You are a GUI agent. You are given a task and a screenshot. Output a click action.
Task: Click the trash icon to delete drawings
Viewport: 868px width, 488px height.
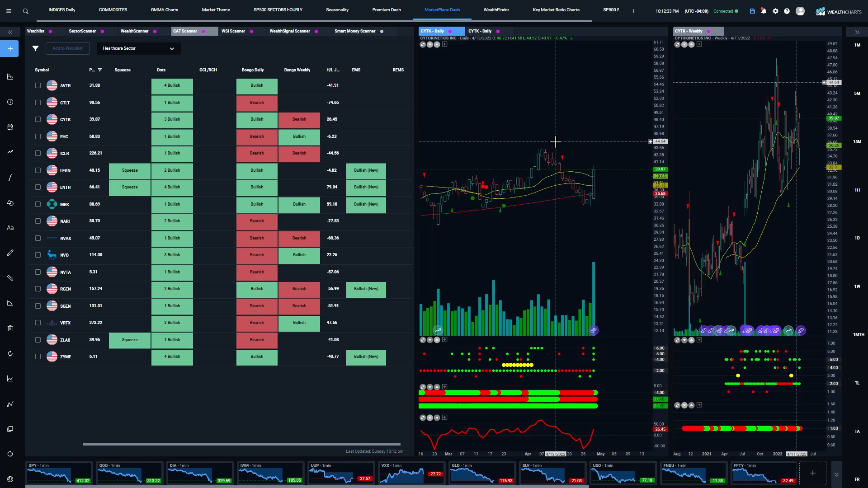[x=10, y=328]
